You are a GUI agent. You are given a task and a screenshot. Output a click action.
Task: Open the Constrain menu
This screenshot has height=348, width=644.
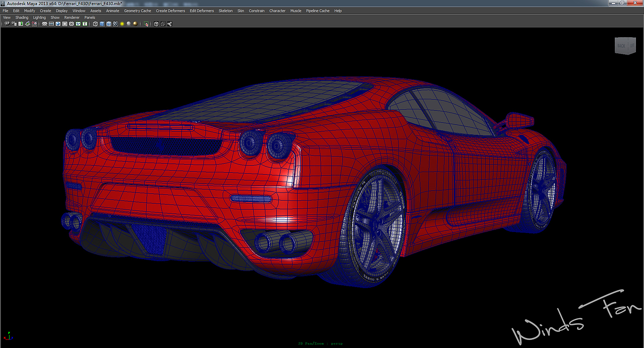pyautogui.click(x=257, y=11)
